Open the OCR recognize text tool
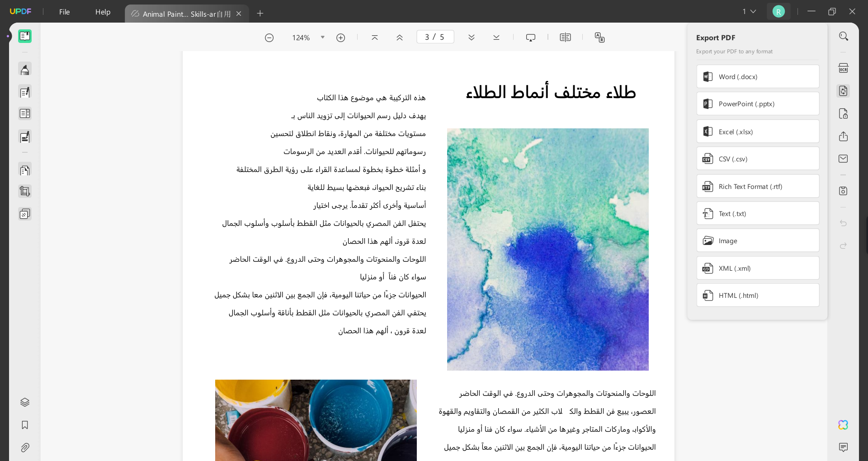The image size is (868, 461). pyautogui.click(x=844, y=68)
